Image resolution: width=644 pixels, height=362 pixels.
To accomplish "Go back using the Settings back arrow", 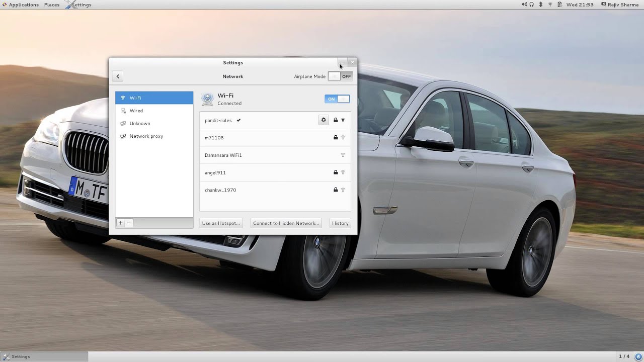I will coord(118,76).
